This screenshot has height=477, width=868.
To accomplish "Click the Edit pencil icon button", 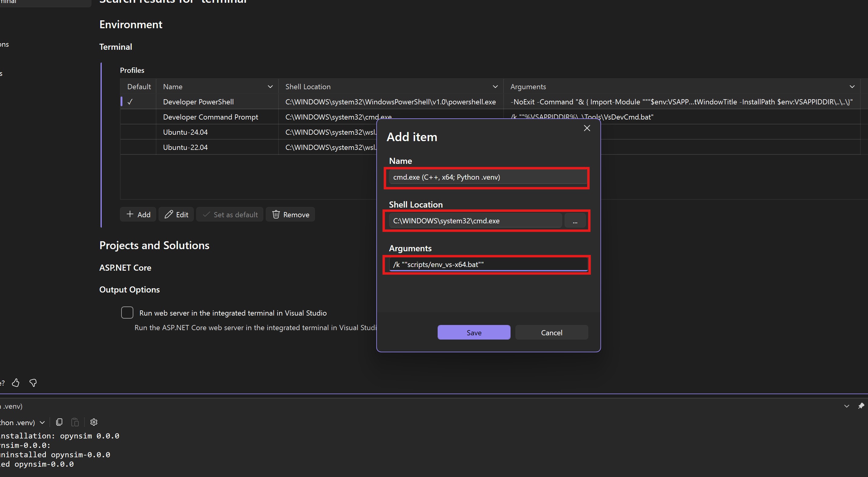I will 169,215.
